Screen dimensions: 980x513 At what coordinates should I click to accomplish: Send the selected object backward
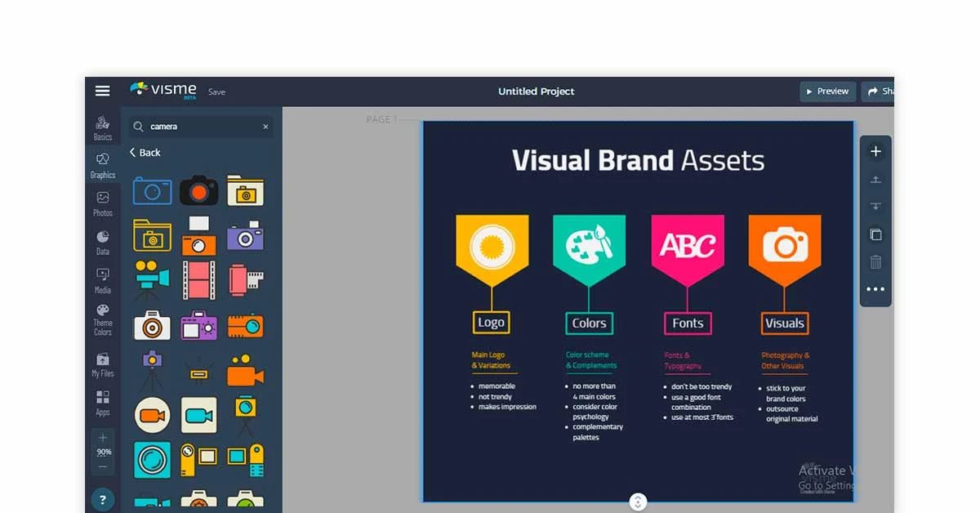click(x=875, y=207)
